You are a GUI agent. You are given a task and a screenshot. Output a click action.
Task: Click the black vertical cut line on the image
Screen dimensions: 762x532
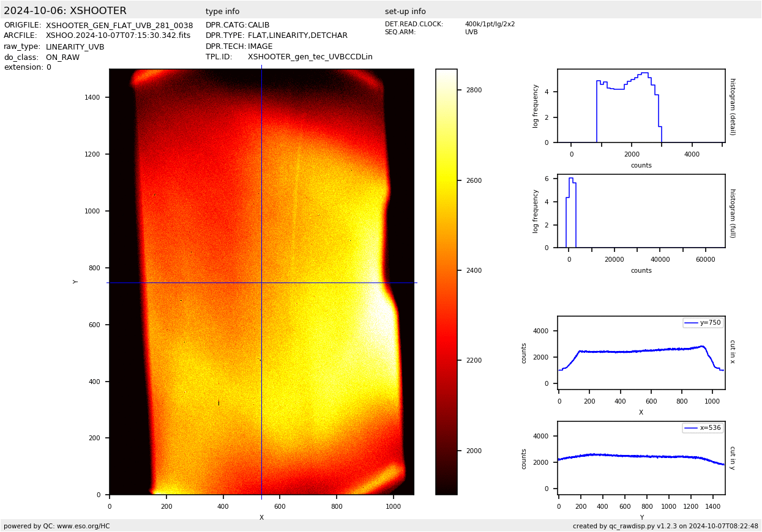261,183
